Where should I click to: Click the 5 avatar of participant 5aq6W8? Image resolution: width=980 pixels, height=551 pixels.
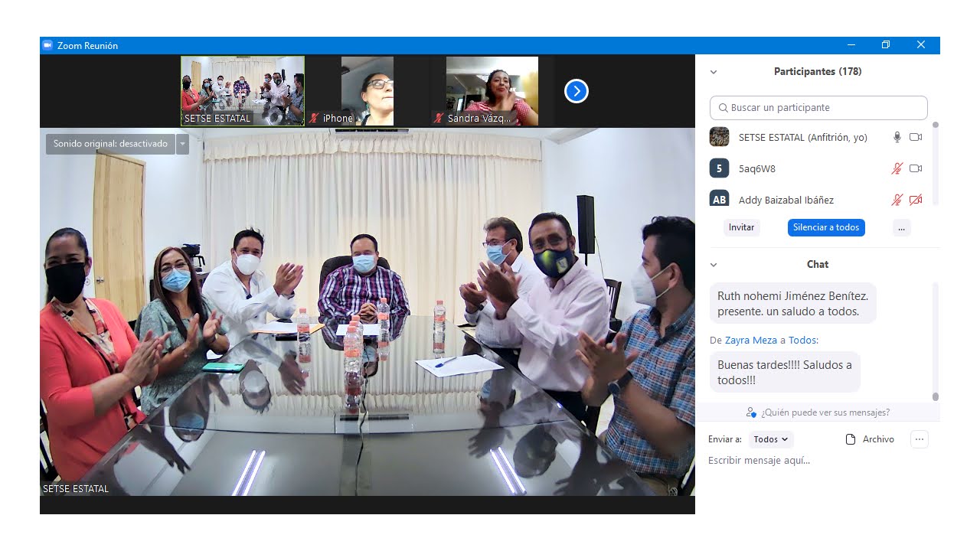tap(719, 168)
